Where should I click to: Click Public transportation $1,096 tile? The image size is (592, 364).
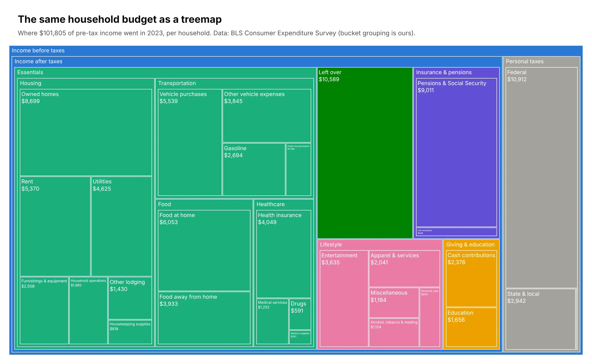(x=299, y=169)
